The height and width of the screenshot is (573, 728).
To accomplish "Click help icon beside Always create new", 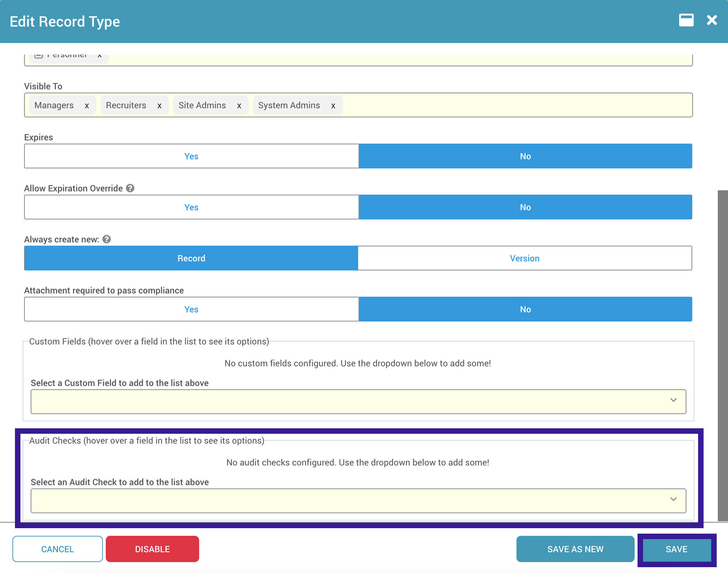I will [x=107, y=239].
